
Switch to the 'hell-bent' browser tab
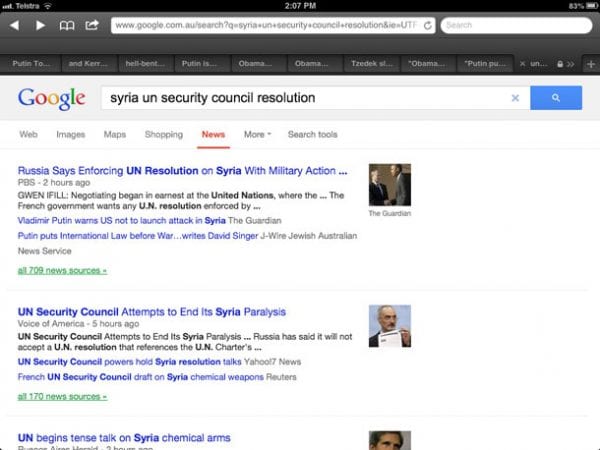point(143,63)
